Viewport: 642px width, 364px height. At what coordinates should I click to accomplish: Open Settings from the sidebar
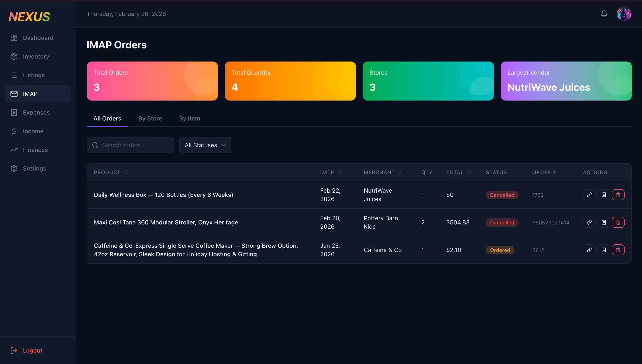(x=34, y=168)
